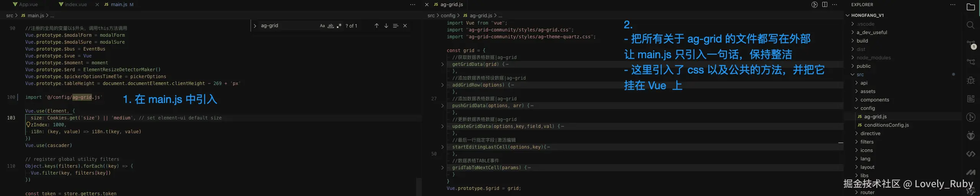Viewport: 980px width, 196px height.
Task: Switch to the App.vue tab
Action: click(x=25, y=5)
